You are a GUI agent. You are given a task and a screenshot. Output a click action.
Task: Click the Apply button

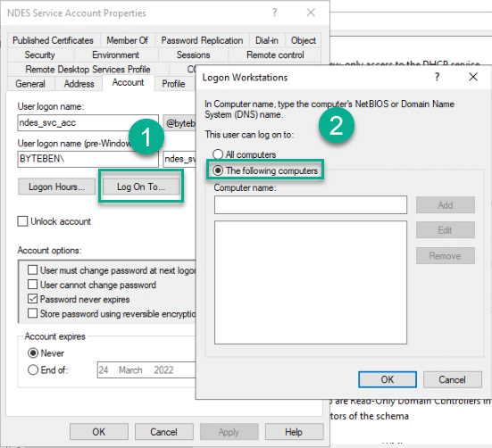[x=229, y=432]
